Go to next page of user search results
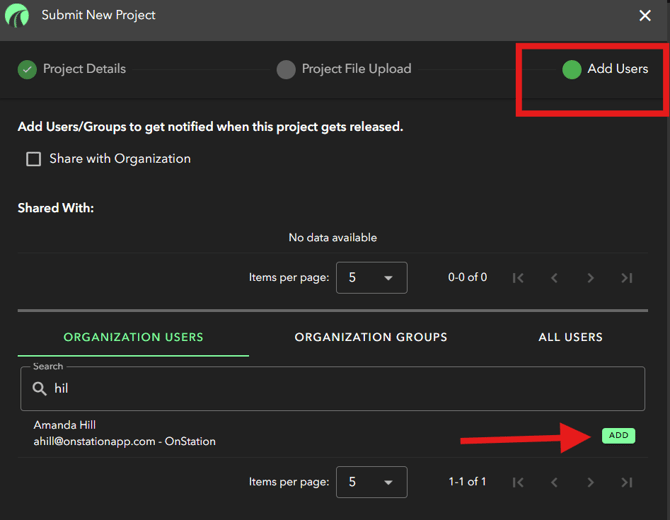Screen dimensions: 670x520 point(590,482)
